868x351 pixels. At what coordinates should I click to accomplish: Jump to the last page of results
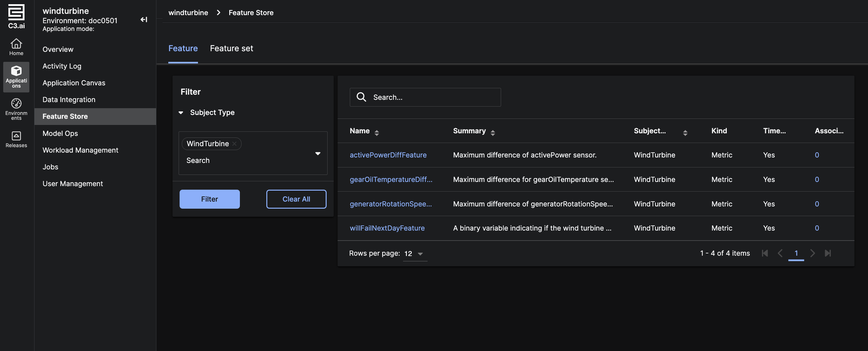pyautogui.click(x=828, y=253)
